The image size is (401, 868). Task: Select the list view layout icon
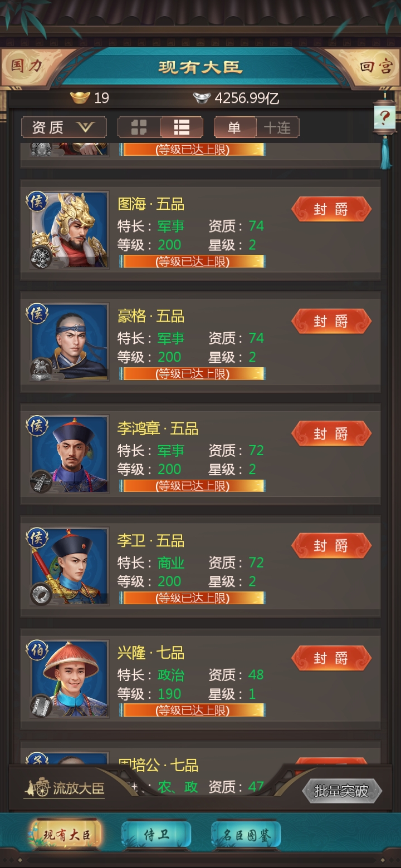[182, 127]
